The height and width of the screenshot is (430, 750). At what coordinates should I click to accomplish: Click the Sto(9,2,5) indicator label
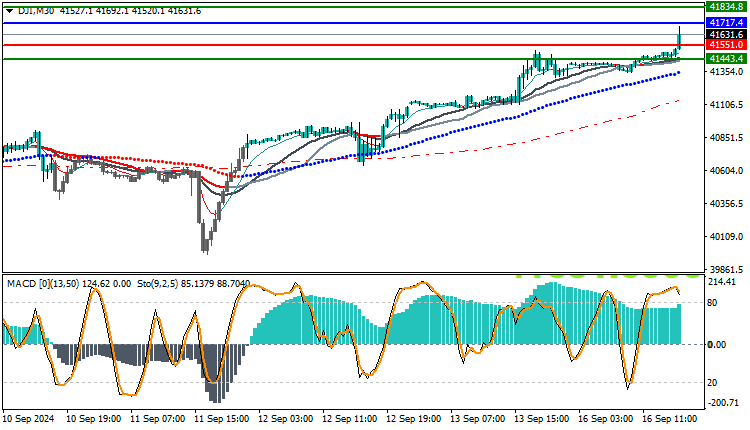pos(158,284)
